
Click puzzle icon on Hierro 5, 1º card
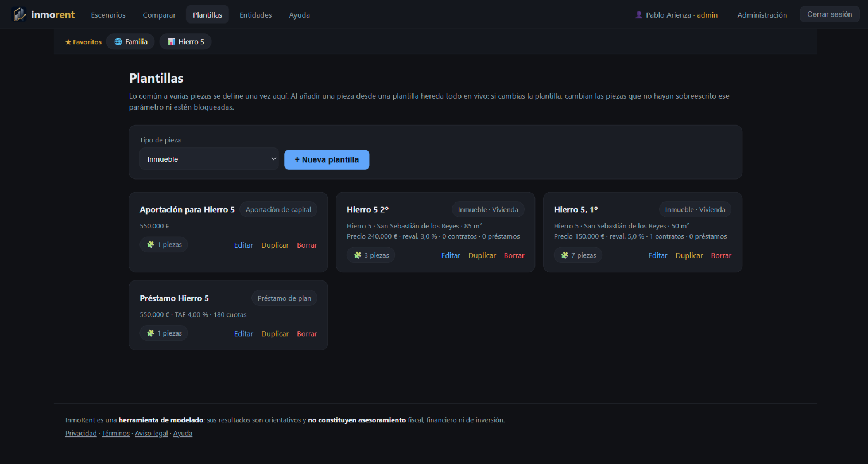point(564,255)
